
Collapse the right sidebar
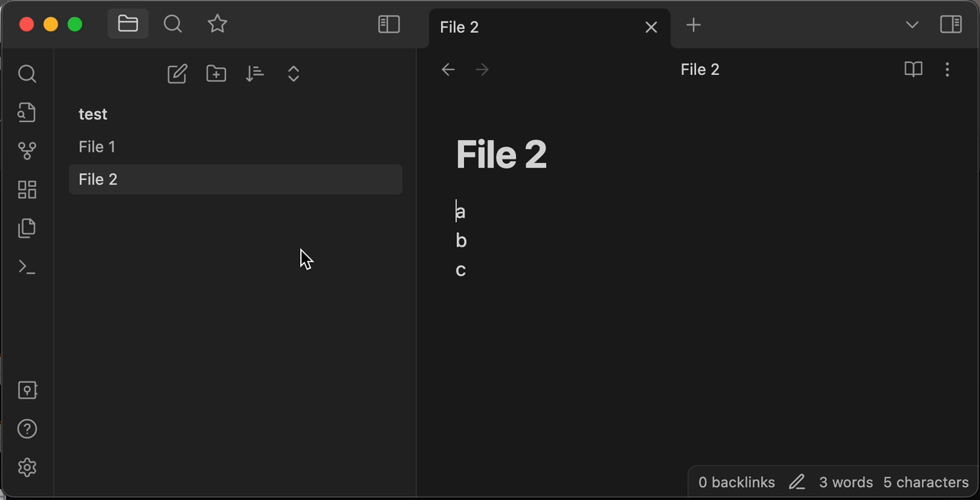point(951,25)
